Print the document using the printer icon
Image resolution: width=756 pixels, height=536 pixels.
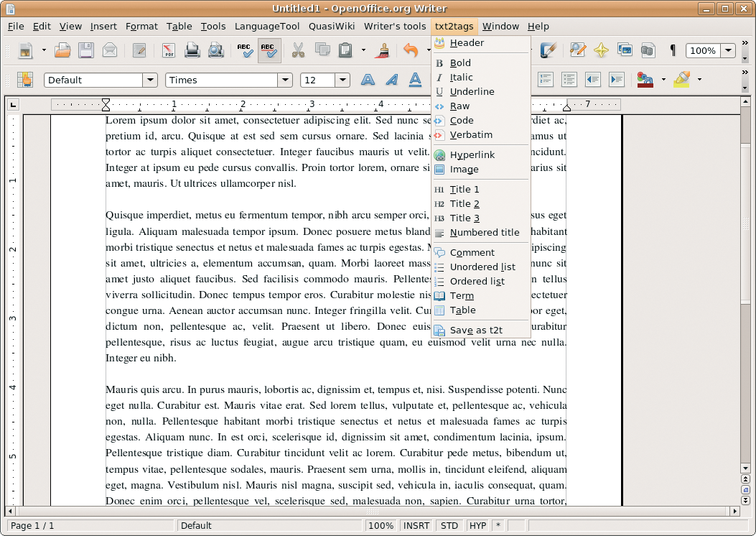(192, 50)
